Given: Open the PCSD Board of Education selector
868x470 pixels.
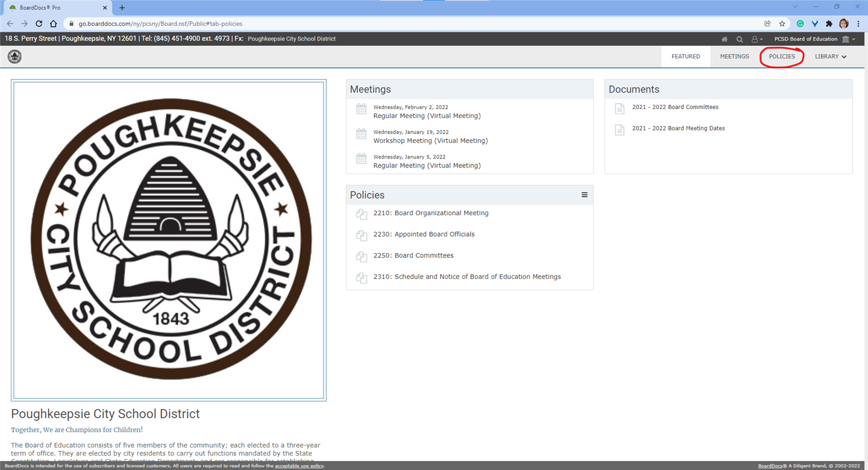Looking at the screenshot, I should tap(814, 39).
